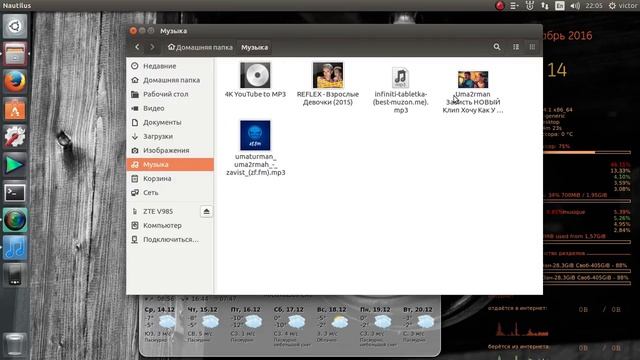Close the Музыка window

(x=133, y=31)
